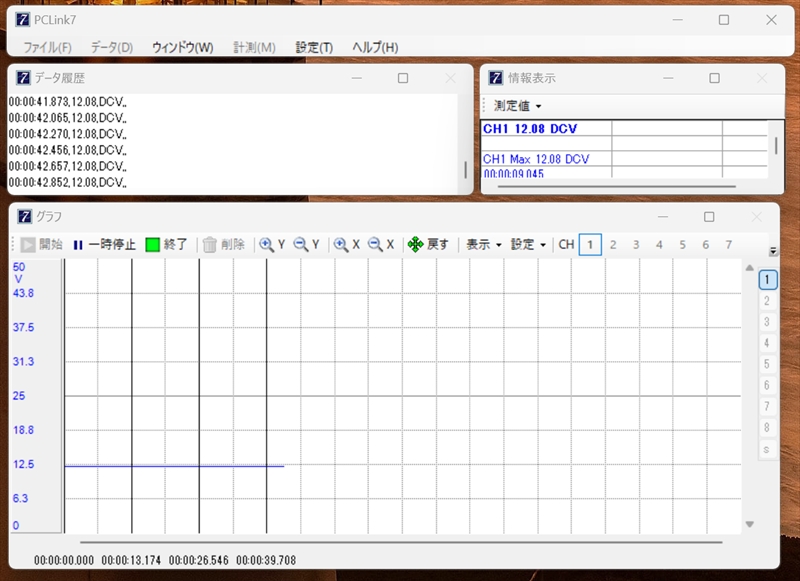Reset graph view with 戻す icon
This screenshot has width=800, height=581.
click(416, 245)
